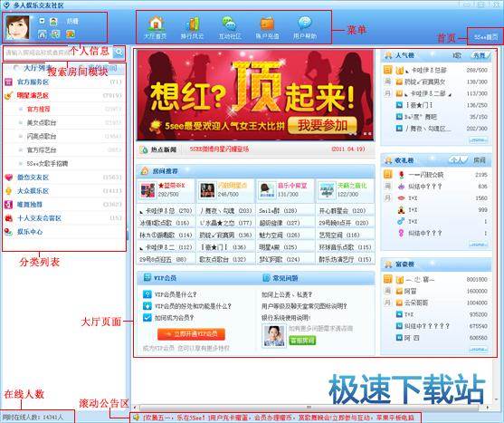504x423 pixels.
Task: Click green 客服房间 button
Action: click(x=302, y=341)
